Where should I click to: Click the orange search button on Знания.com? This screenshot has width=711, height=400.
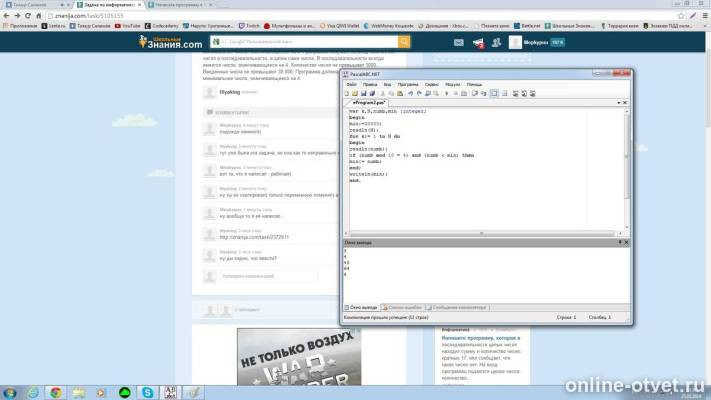tap(404, 42)
